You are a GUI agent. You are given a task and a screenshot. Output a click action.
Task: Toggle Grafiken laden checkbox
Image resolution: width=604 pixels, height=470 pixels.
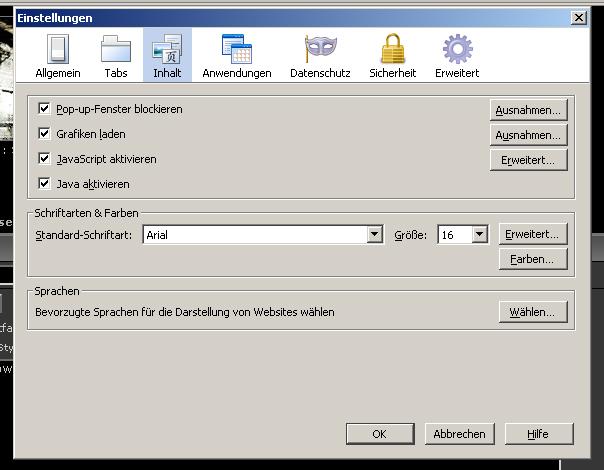pyautogui.click(x=44, y=134)
